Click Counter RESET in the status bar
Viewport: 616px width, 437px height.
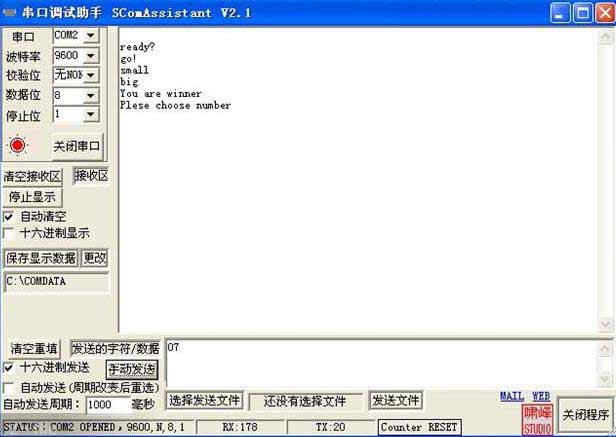coord(419,428)
